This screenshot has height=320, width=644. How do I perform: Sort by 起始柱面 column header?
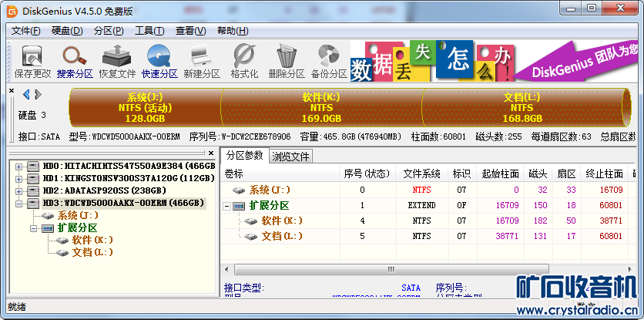(x=500, y=174)
